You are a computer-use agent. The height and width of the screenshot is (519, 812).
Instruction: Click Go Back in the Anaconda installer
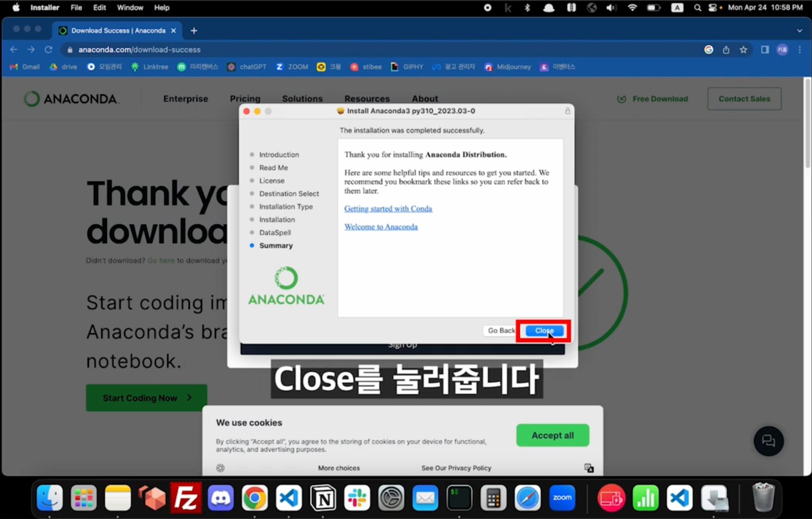(500, 331)
